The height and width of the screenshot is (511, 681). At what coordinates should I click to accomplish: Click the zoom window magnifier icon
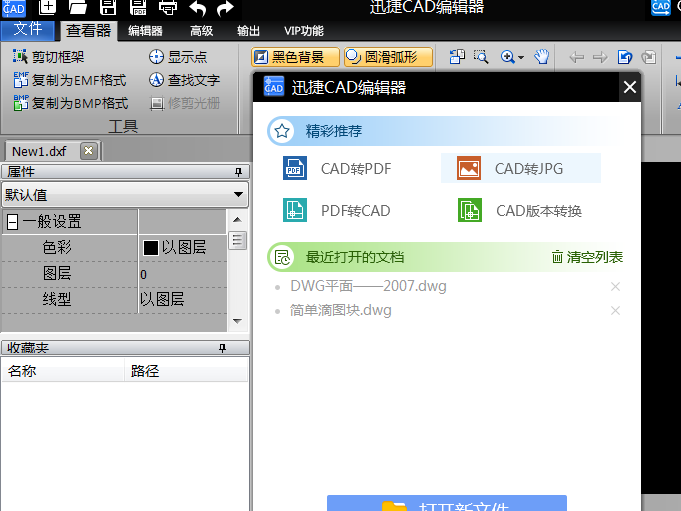481,57
